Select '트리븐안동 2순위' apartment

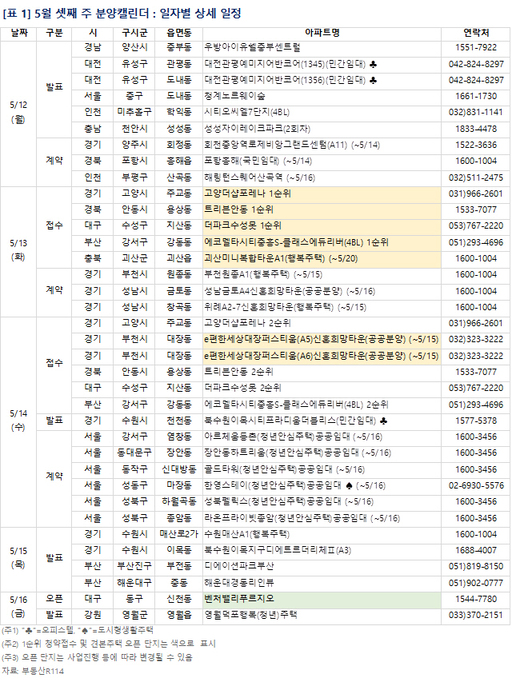(239, 372)
